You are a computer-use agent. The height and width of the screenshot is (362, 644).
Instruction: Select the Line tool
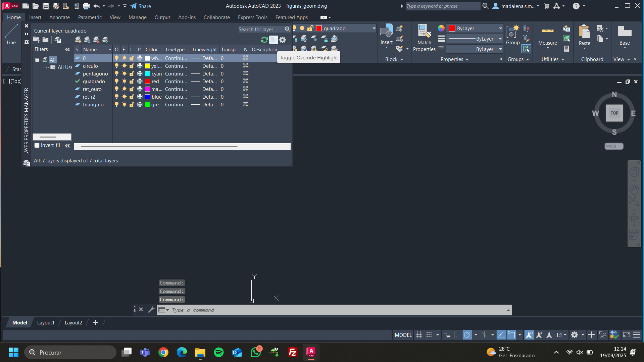(11, 35)
